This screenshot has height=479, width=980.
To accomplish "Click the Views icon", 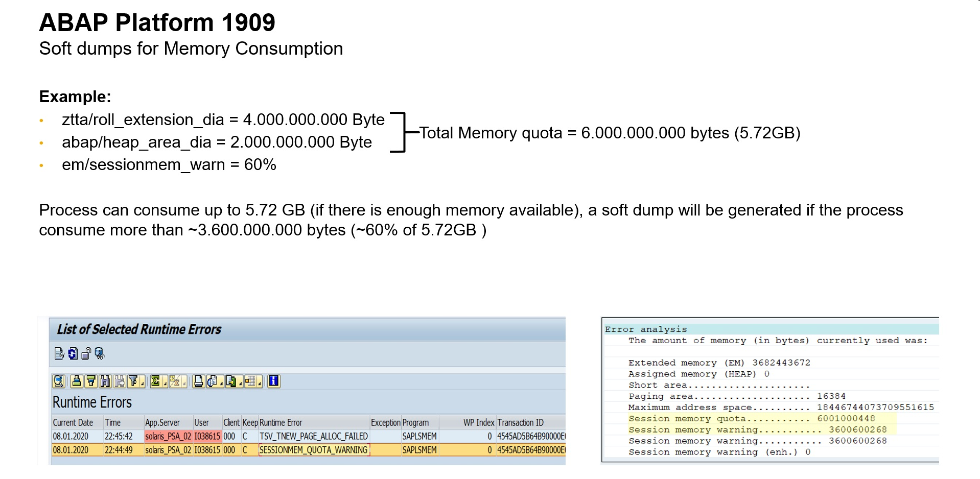I will pos(212,381).
